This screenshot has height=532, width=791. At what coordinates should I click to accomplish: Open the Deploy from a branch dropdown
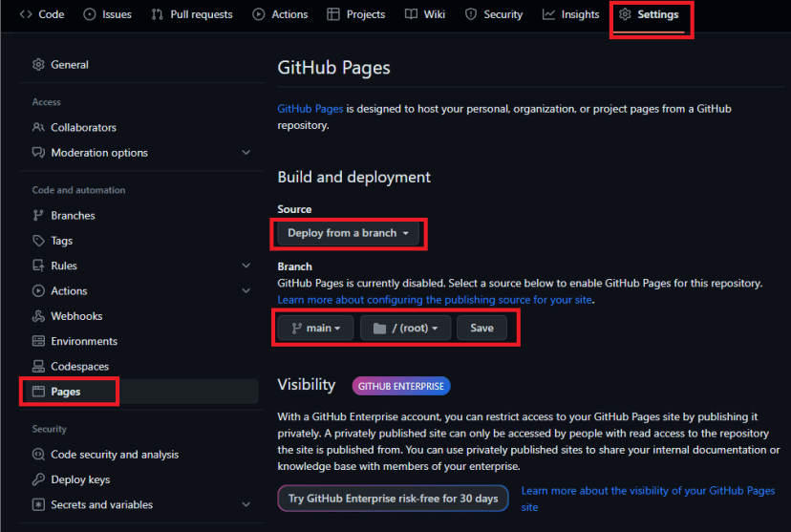(x=348, y=233)
